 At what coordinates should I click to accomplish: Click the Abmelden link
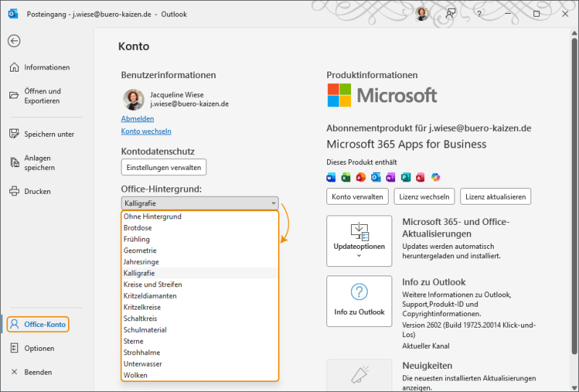click(x=138, y=119)
